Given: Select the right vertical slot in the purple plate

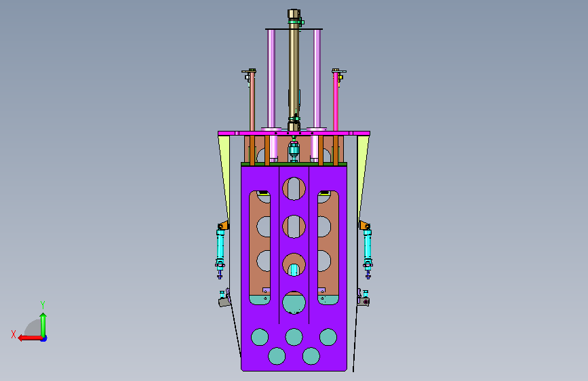Looking at the screenshot, I should pyautogui.click(x=328, y=247).
